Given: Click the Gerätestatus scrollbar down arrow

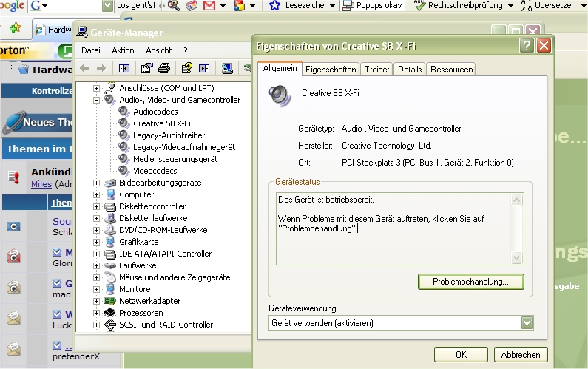Looking at the screenshot, I should [518, 258].
